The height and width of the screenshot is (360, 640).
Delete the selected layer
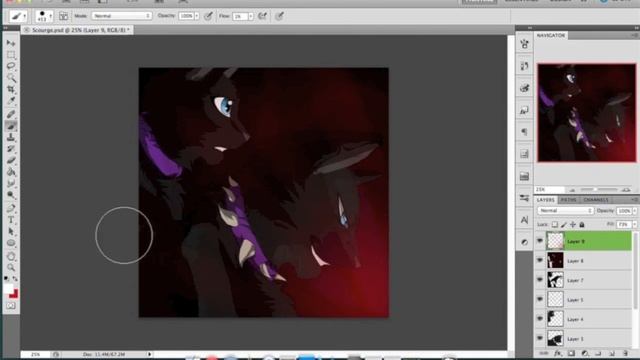[x=625, y=353]
